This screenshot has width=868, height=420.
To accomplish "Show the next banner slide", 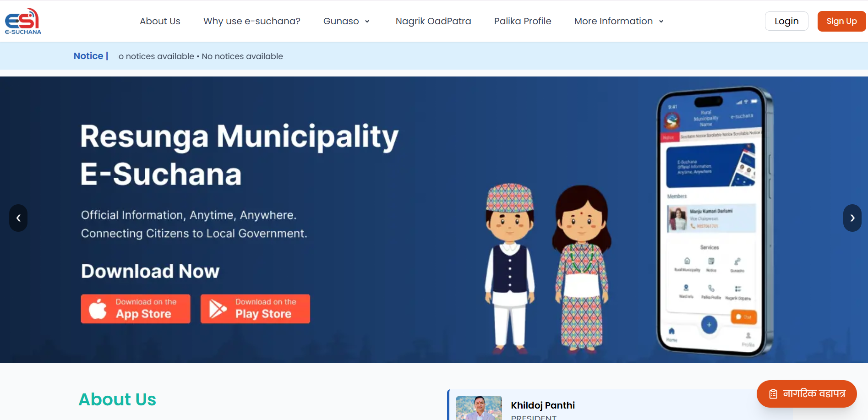I will (852, 218).
